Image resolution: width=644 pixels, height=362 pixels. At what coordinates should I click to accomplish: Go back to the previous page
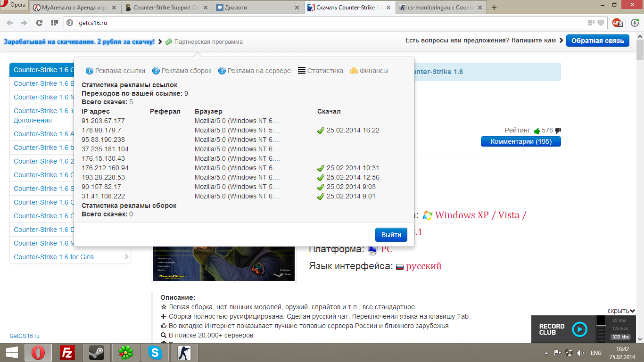coord(10,23)
